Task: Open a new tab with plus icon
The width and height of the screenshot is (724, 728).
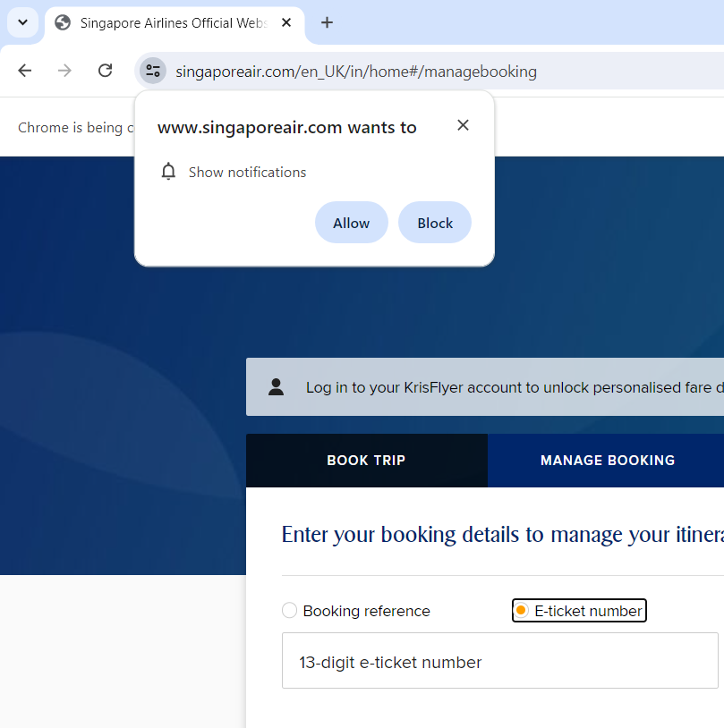Action: (x=327, y=23)
